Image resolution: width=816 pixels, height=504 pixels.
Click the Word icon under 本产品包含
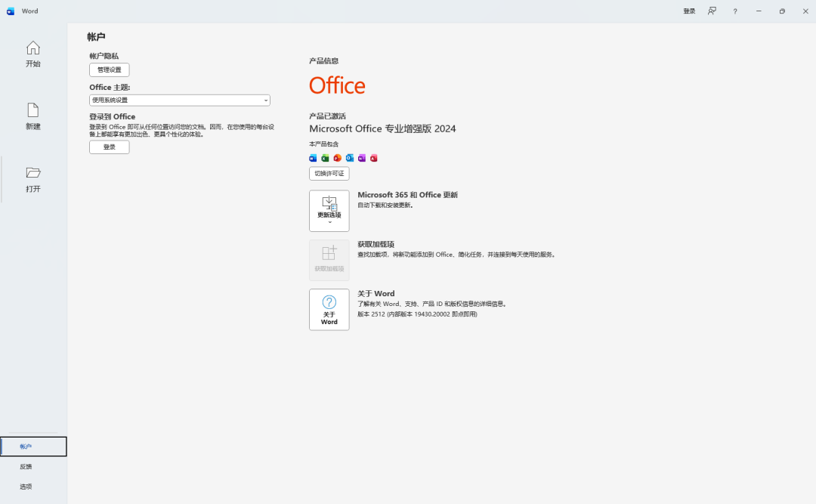tap(313, 158)
